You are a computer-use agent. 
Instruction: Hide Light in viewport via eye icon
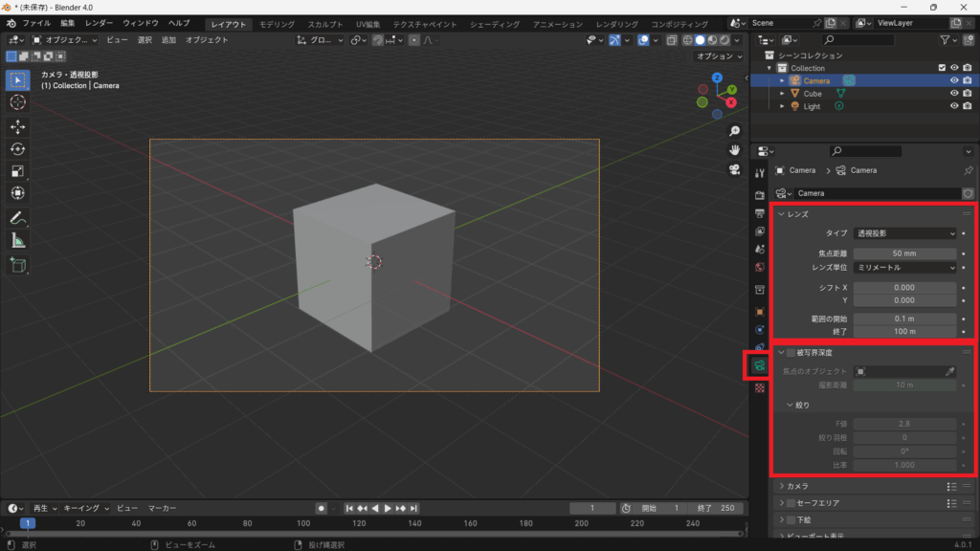(x=954, y=106)
